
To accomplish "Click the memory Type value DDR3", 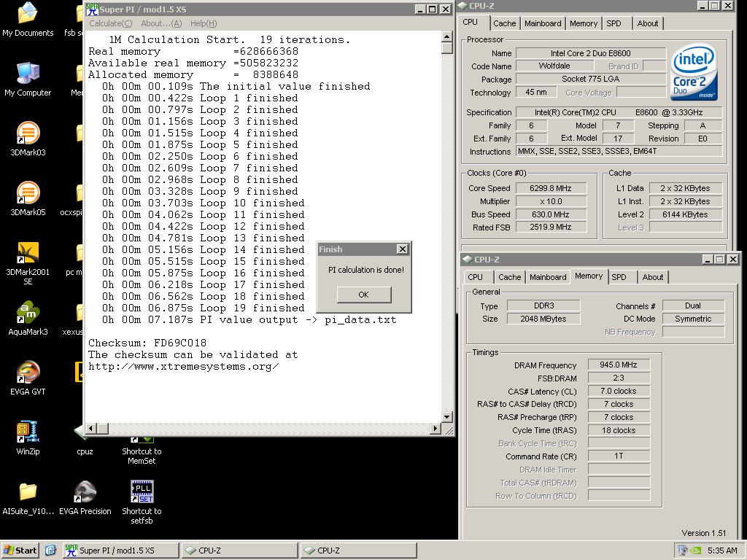I will pos(543,306).
